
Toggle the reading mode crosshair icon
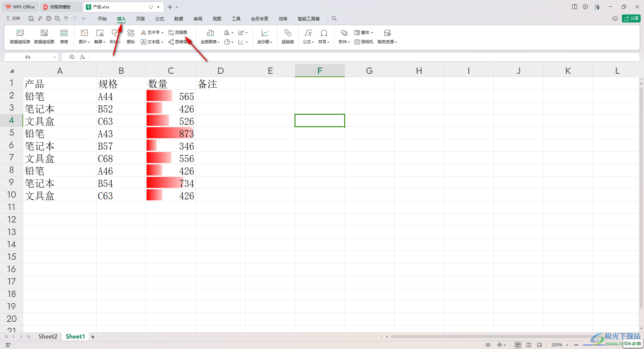coord(501,345)
